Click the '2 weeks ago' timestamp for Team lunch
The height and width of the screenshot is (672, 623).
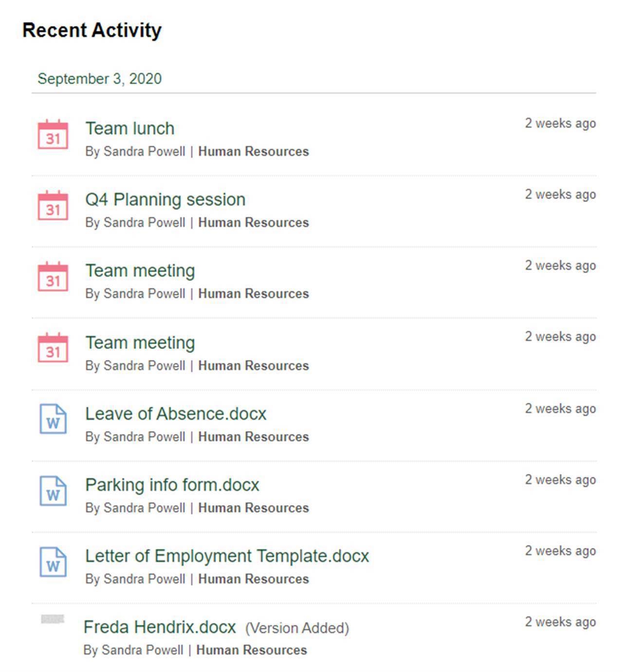[x=560, y=124]
